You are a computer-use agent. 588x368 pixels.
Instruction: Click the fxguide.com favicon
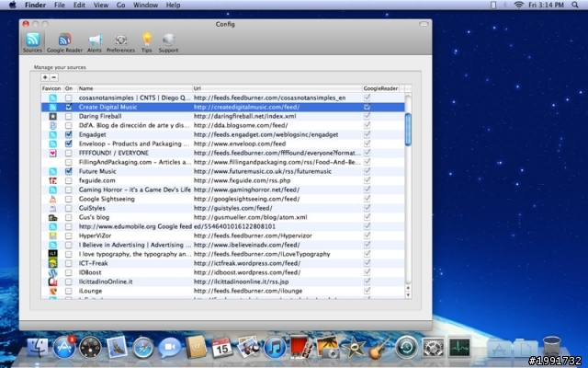pos(53,180)
